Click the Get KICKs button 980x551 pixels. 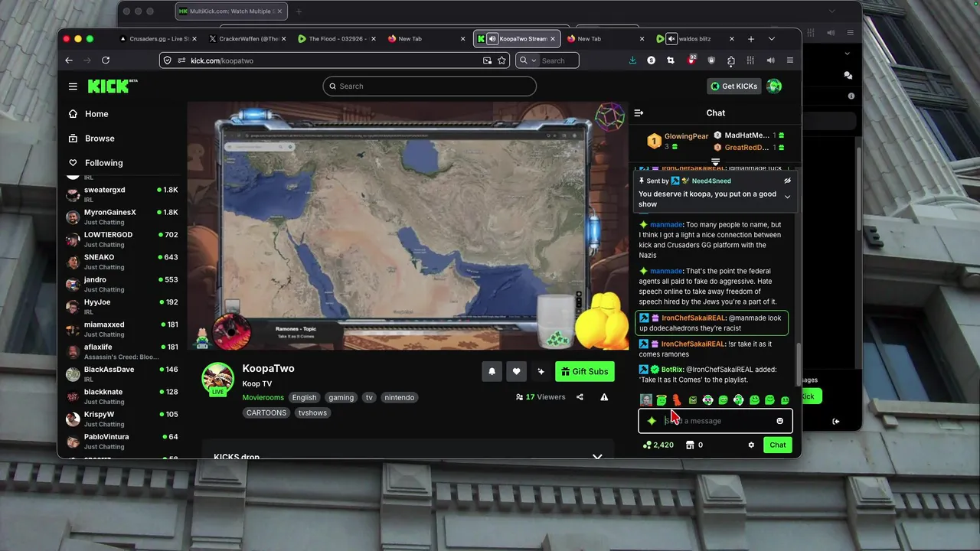click(733, 86)
